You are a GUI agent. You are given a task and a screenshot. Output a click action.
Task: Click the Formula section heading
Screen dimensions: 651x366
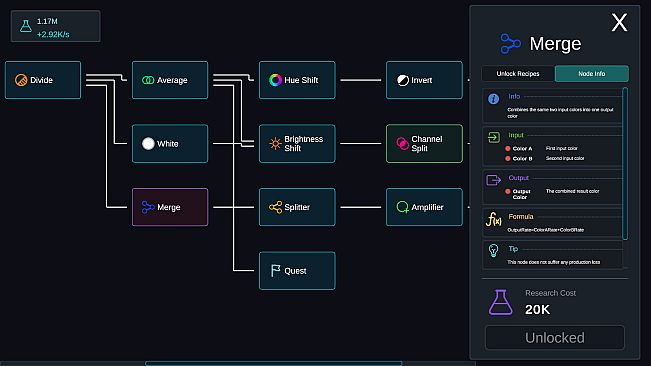point(521,217)
